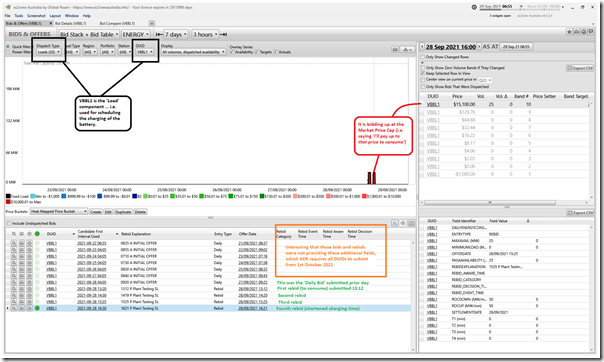The height and width of the screenshot is (362, 604).
Task: Open the Layout menu
Action: [x=55, y=16]
